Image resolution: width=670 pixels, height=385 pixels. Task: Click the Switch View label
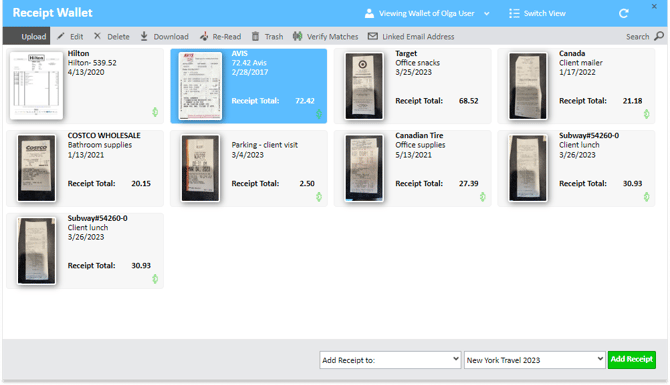pos(545,13)
